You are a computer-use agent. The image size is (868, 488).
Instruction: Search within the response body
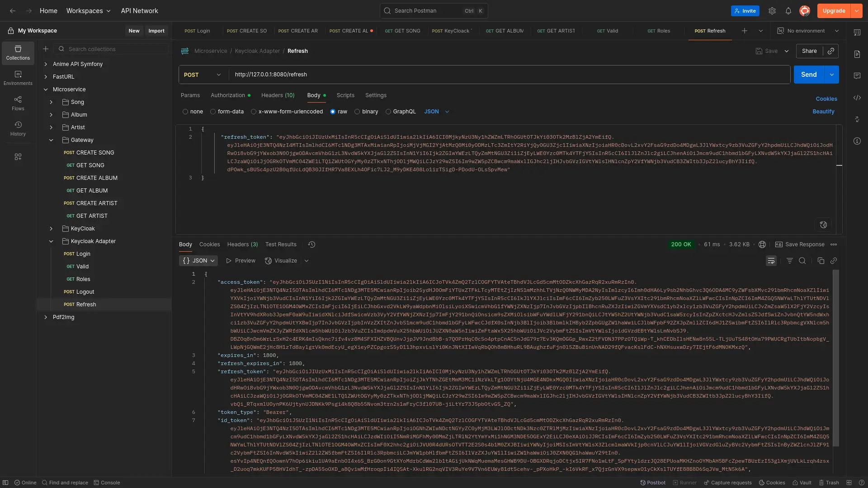point(802,261)
